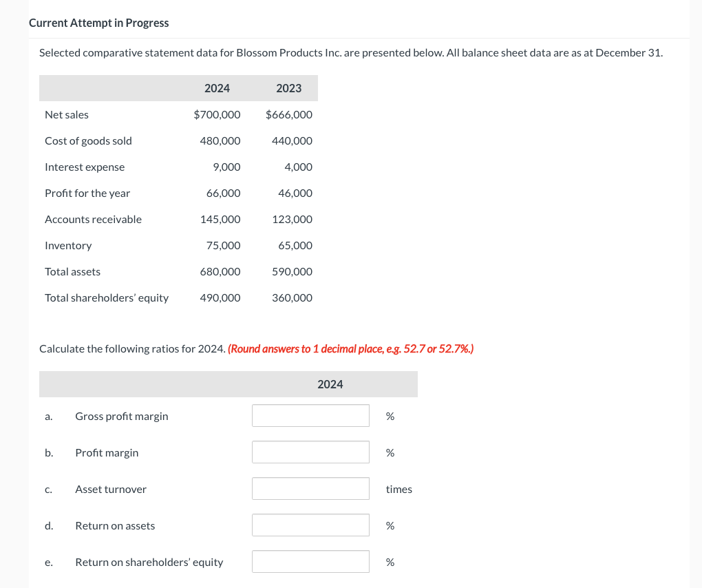Screen dimensions: 702x588
Task: Click the Profit margin answer box
Action: 310,452
